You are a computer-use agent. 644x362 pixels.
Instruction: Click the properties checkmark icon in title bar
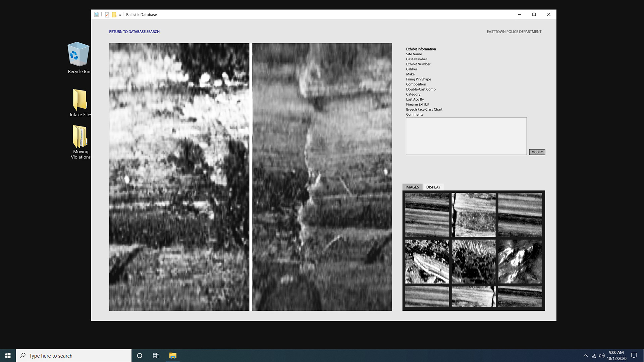point(107,15)
